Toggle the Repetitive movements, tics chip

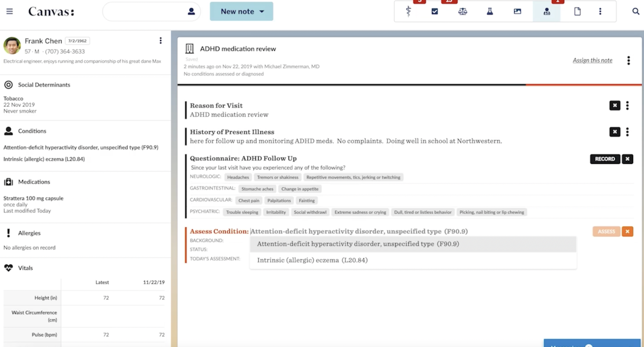click(x=353, y=177)
